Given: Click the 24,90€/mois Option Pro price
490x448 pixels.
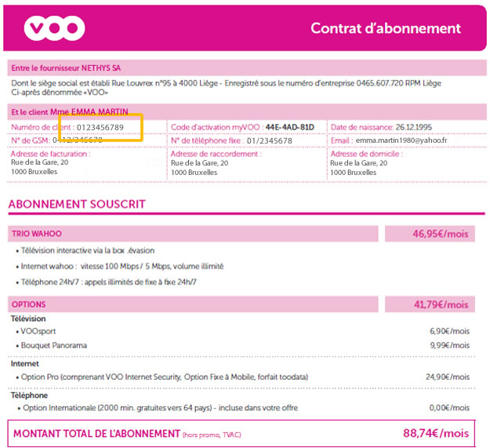Looking at the screenshot, I should tap(448, 377).
